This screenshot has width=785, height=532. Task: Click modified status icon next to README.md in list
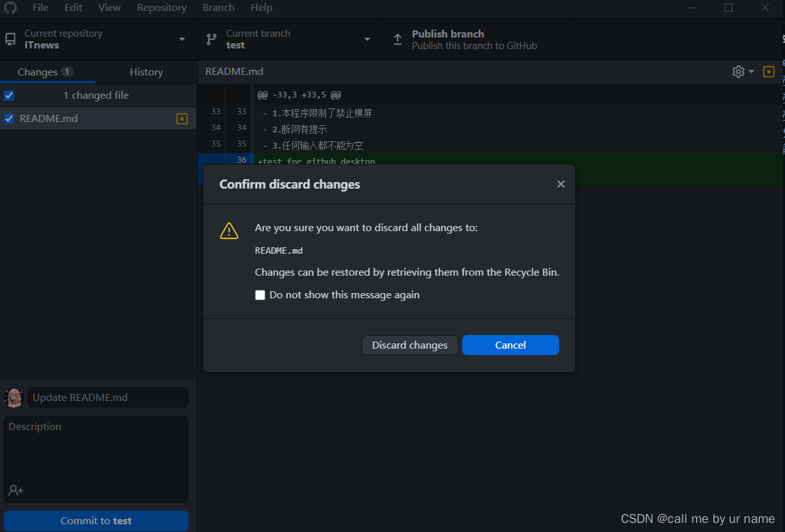[x=182, y=119]
